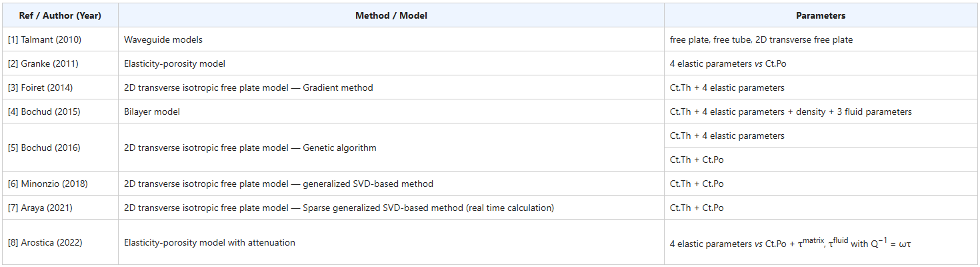Select the '[5] Bochud (2016)' reference cell

[61, 148]
